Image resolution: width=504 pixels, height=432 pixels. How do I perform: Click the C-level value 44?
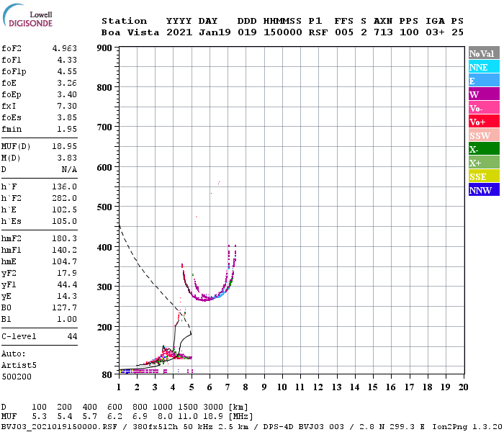tap(72, 336)
